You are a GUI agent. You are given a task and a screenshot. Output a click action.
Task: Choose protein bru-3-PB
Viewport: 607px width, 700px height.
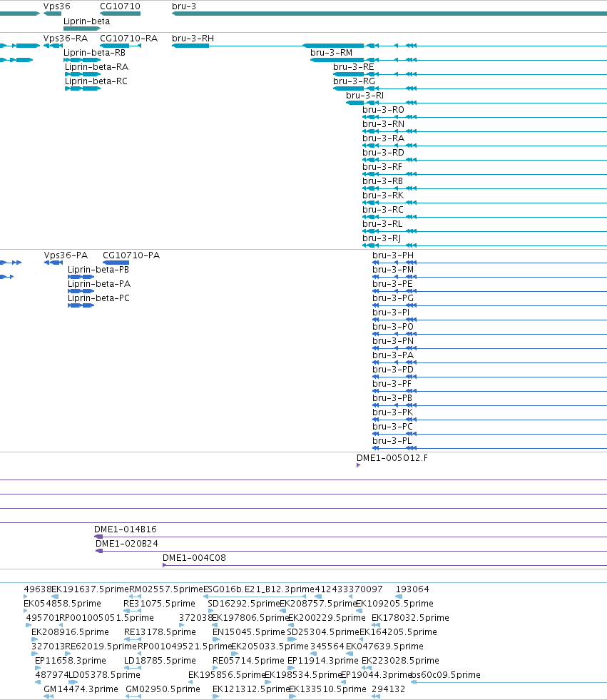pyautogui.click(x=392, y=398)
